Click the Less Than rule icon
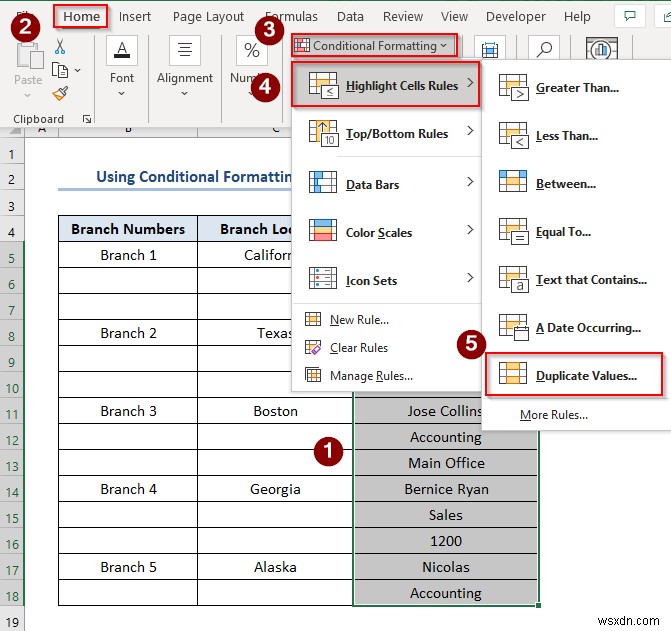The image size is (671, 631). (514, 136)
